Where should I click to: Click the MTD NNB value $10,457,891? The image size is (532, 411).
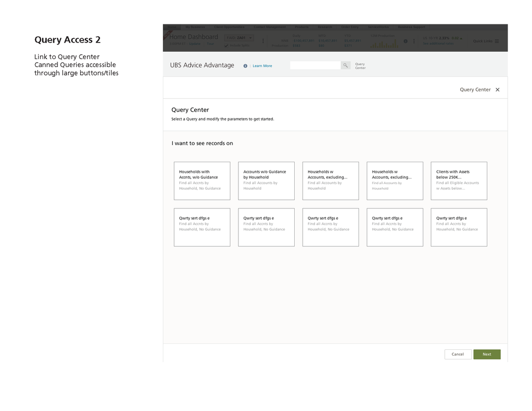pos(328,41)
